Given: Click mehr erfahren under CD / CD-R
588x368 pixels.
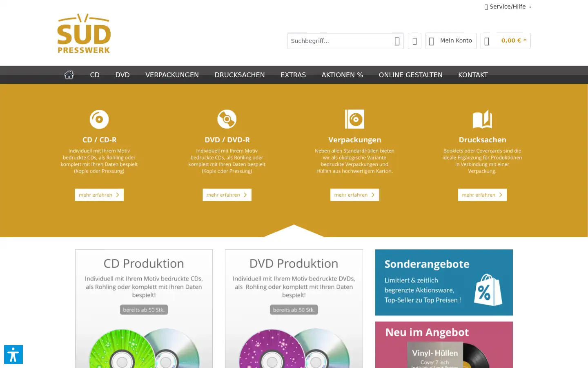Looking at the screenshot, I should tap(99, 195).
